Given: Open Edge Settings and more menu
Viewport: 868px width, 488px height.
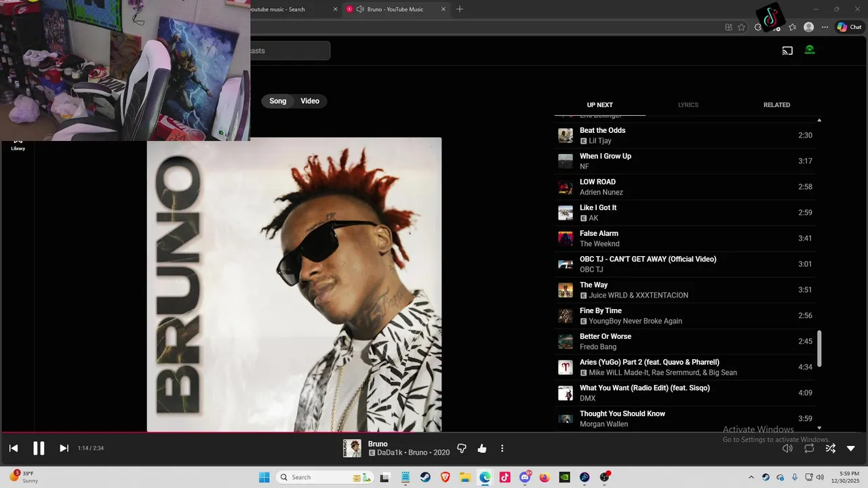Looking at the screenshot, I should click(x=825, y=27).
